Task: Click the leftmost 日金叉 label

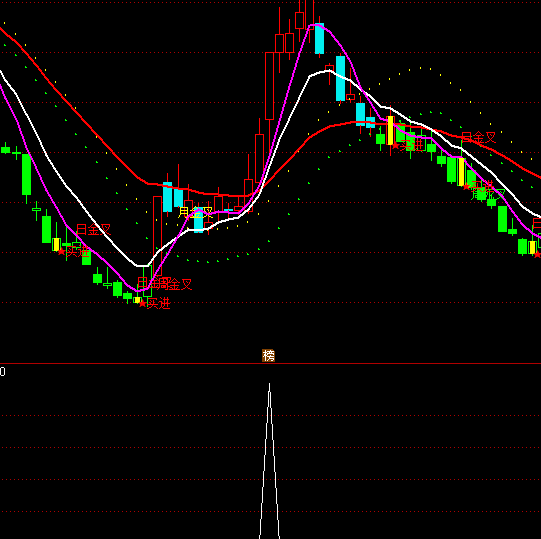Action: pyautogui.click(x=94, y=229)
